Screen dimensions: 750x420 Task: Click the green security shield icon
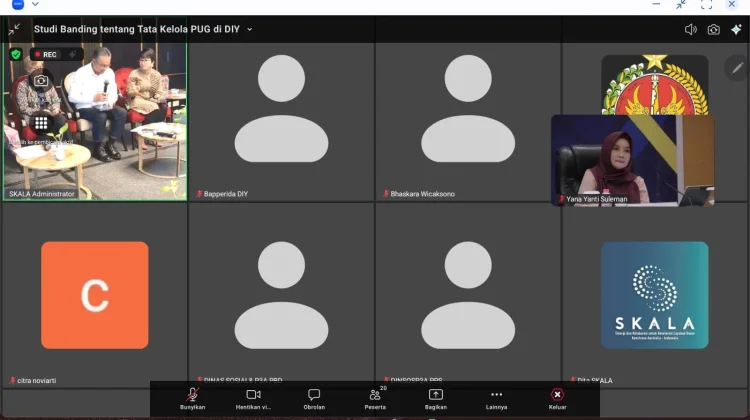coord(16,55)
